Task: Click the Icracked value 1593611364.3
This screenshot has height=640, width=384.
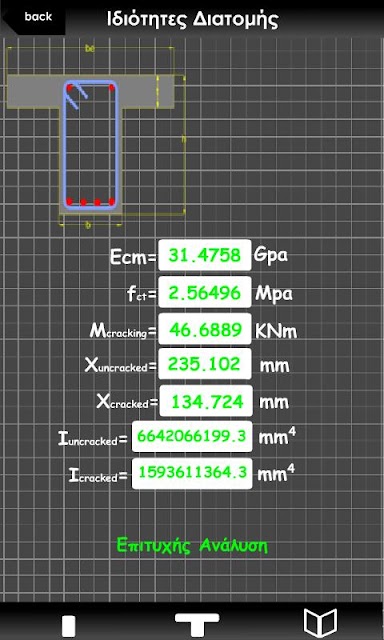Action: click(192, 473)
